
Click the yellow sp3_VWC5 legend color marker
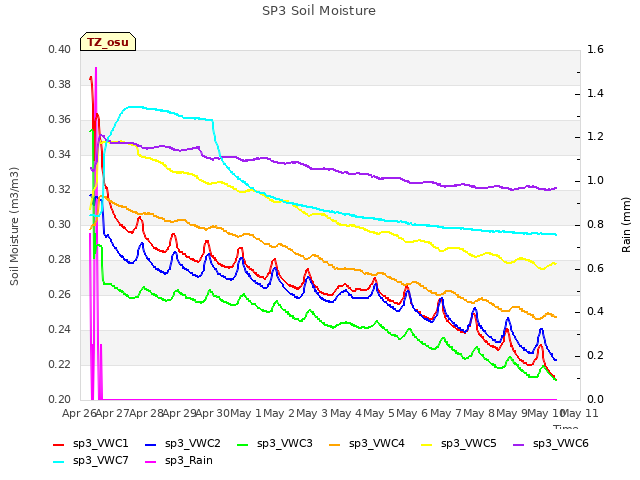(427, 445)
